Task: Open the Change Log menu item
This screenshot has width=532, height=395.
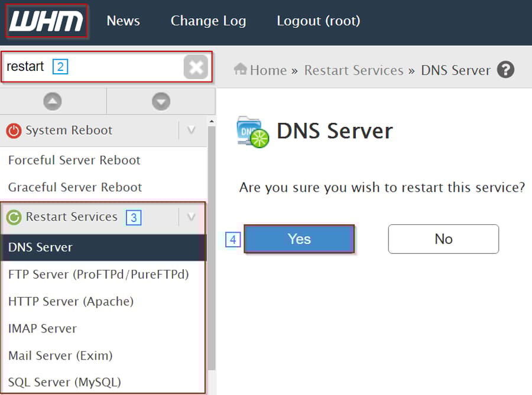Action: click(208, 21)
